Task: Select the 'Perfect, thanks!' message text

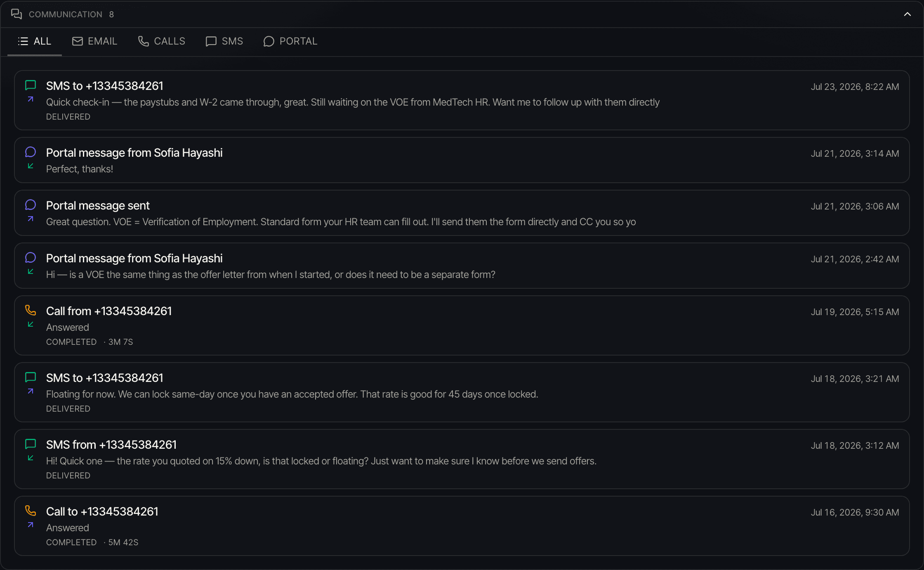Action: click(80, 169)
